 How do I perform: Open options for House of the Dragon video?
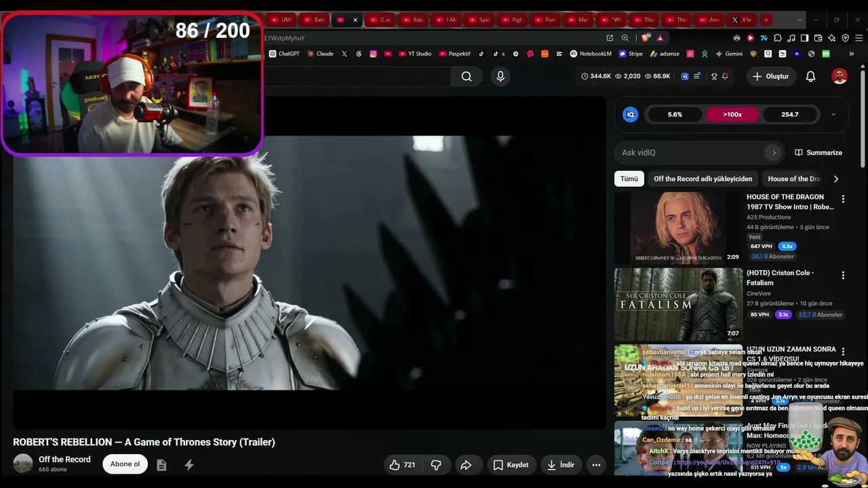click(843, 199)
